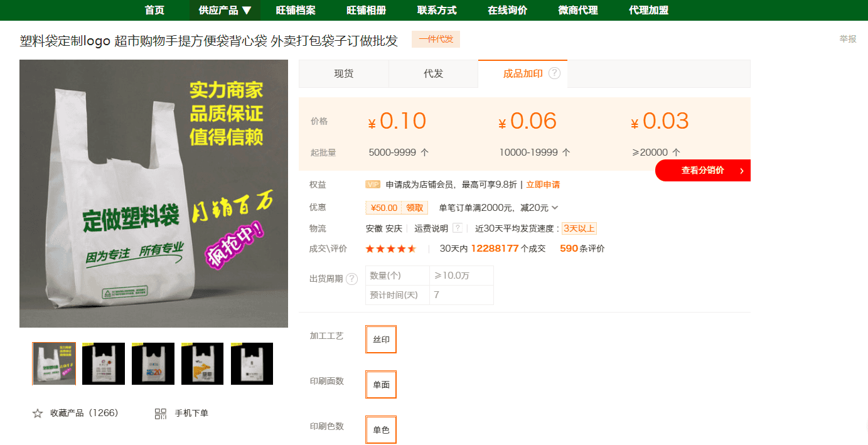Select the 单色 print color option
Image resolution: width=868 pixels, height=445 pixels.
tap(382, 430)
